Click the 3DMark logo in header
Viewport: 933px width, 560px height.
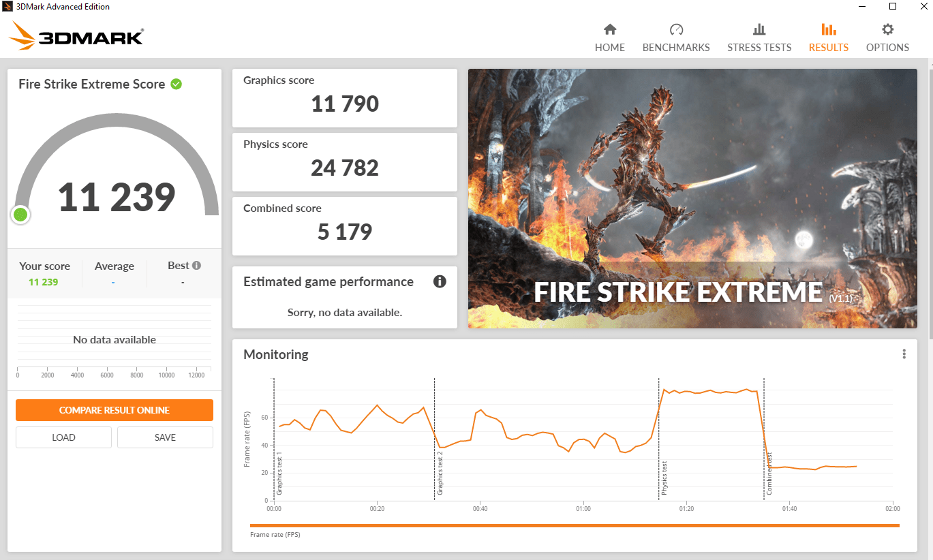[77, 35]
